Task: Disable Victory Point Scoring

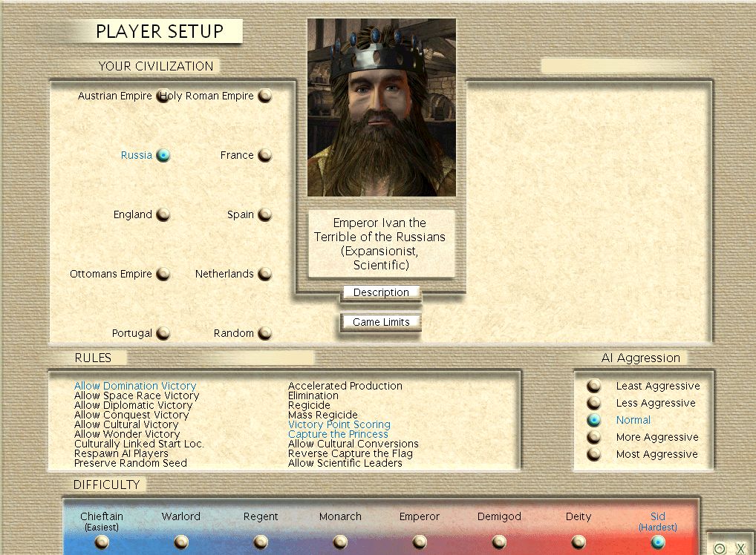Action: [x=339, y=424]
